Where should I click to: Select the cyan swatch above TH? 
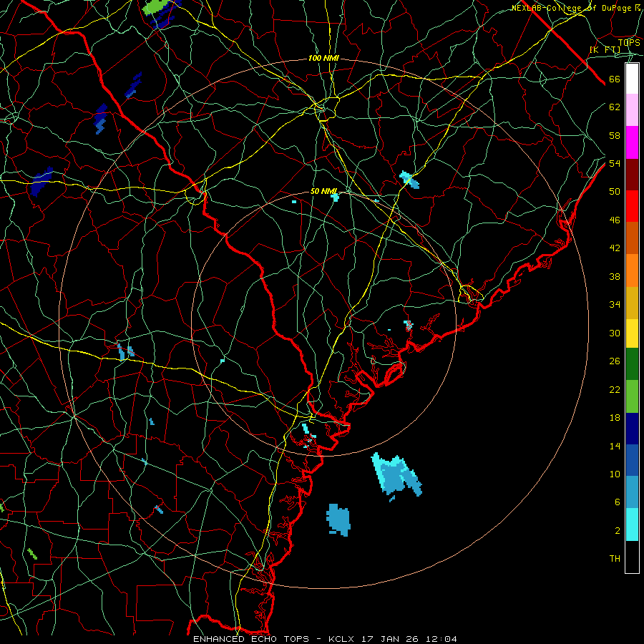[x=632, y=525]
